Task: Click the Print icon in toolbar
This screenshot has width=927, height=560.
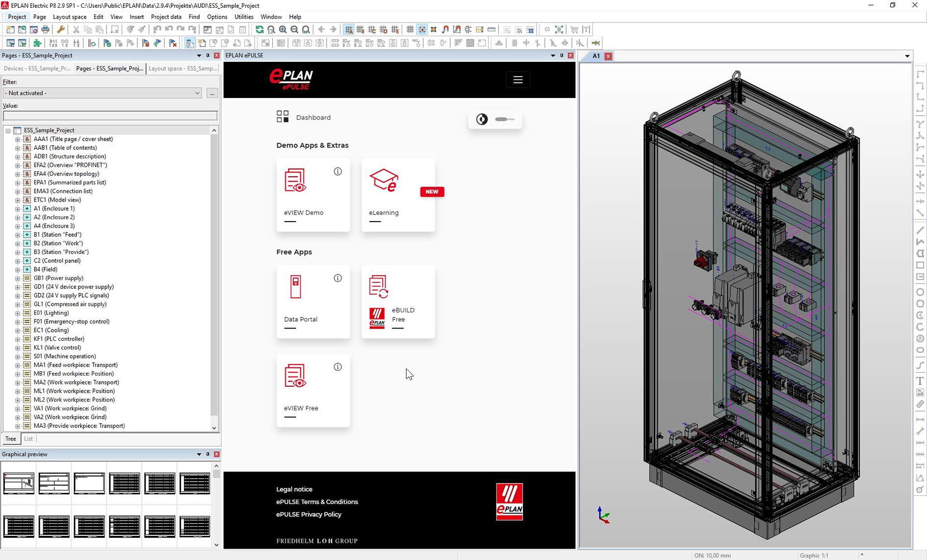Action: 45,30
